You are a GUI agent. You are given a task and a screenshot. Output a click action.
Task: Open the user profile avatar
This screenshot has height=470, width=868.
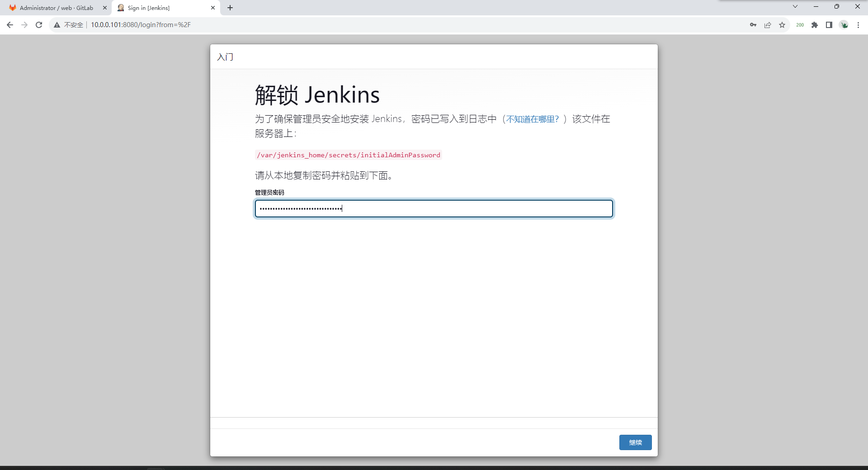click(x=844, y=25)
